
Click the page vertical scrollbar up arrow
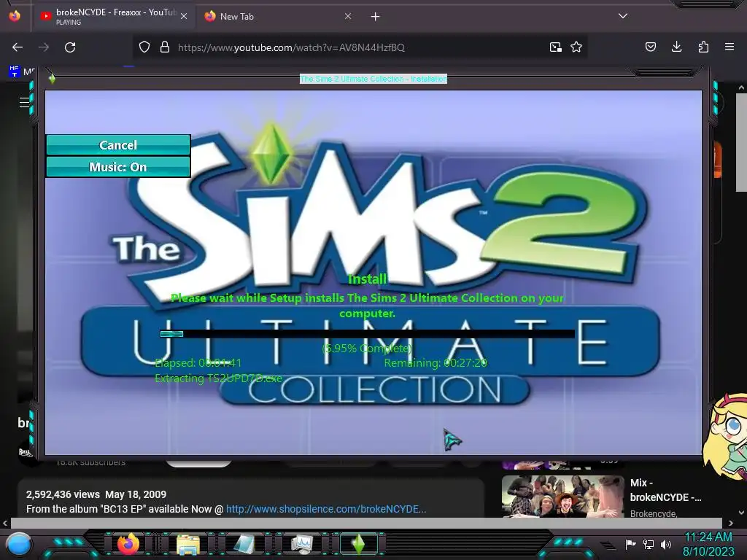coord(741,87)
